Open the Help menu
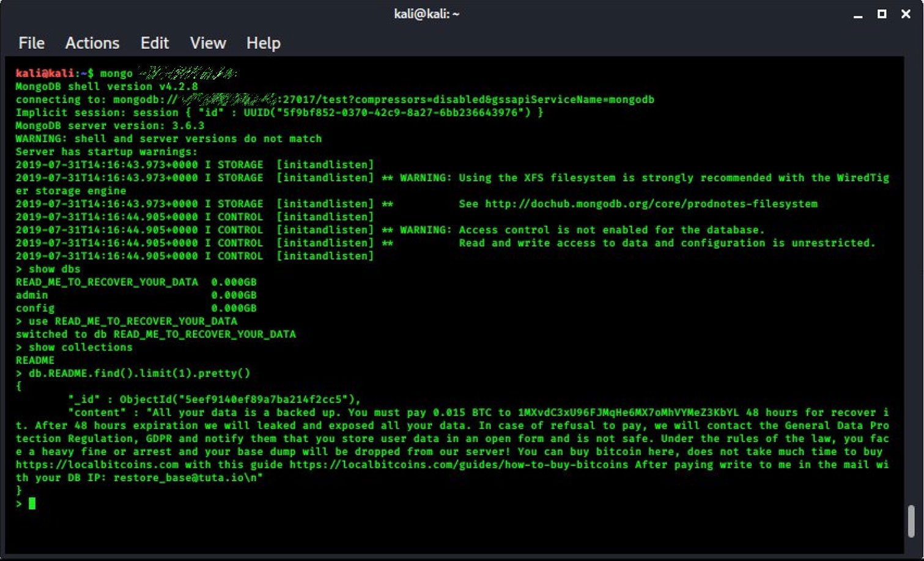This screenshot has height=561, width=924. (x=263, y=43)
